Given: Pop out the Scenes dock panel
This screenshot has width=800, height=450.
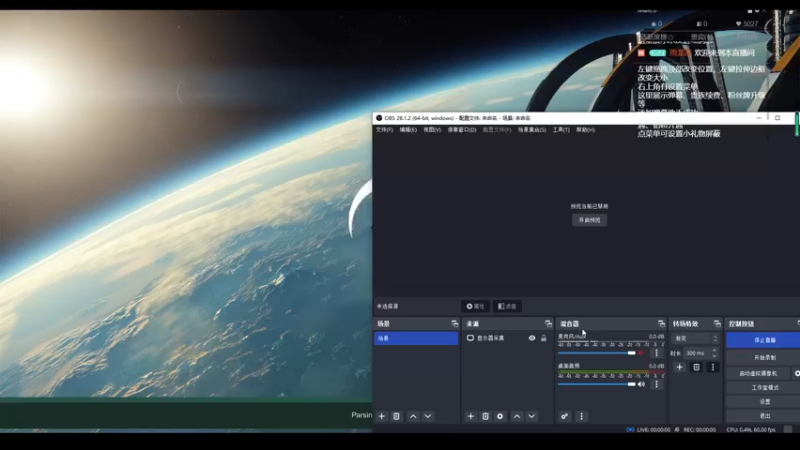Looking at the screenshot, I should (x=455, y=323).
